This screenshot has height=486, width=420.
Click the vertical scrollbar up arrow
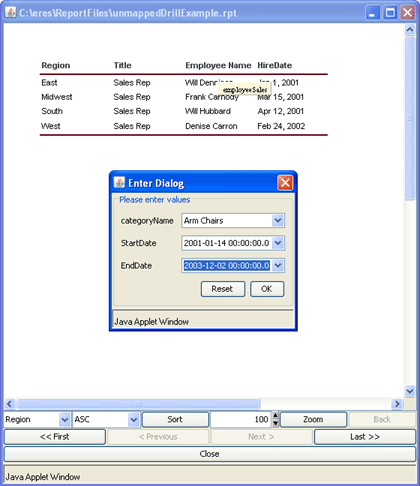(x=410, y=30)
